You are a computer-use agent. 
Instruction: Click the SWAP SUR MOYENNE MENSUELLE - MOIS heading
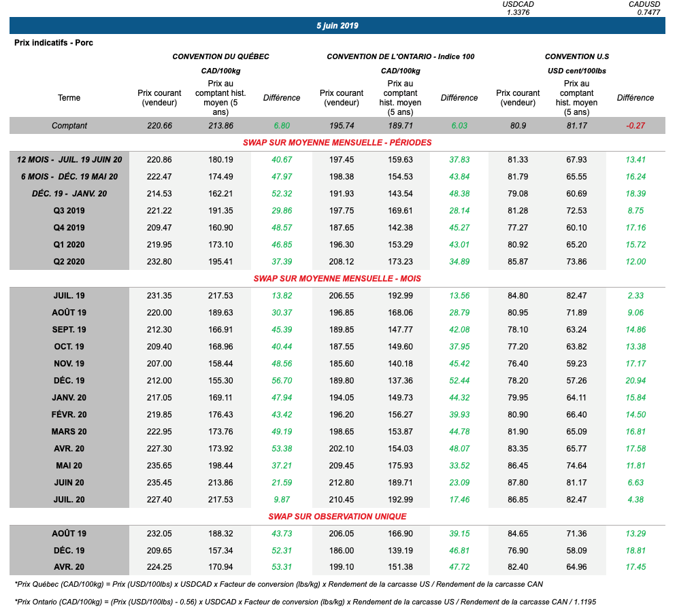(x=337, y=279)
